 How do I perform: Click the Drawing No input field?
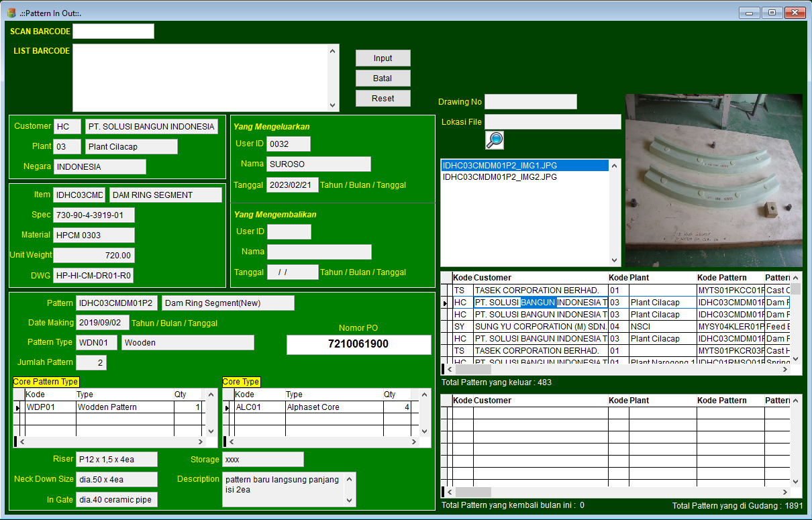coord(530,102)
